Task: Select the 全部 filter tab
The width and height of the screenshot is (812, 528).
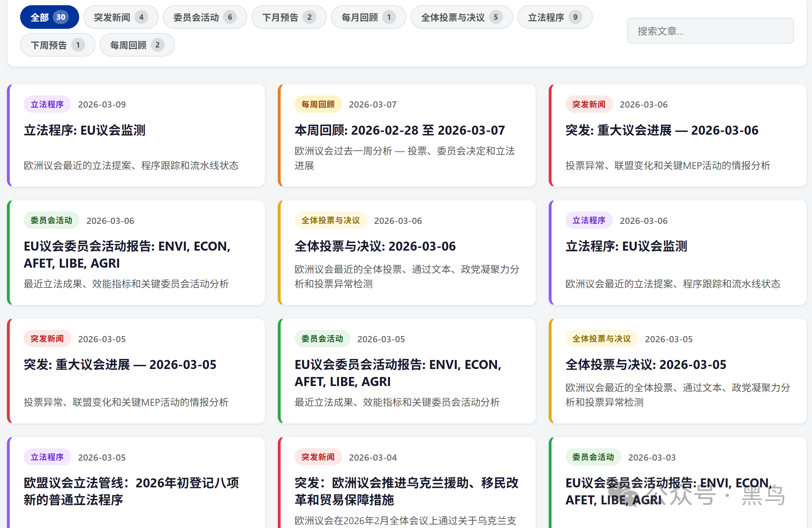Action: pos(49,17)
